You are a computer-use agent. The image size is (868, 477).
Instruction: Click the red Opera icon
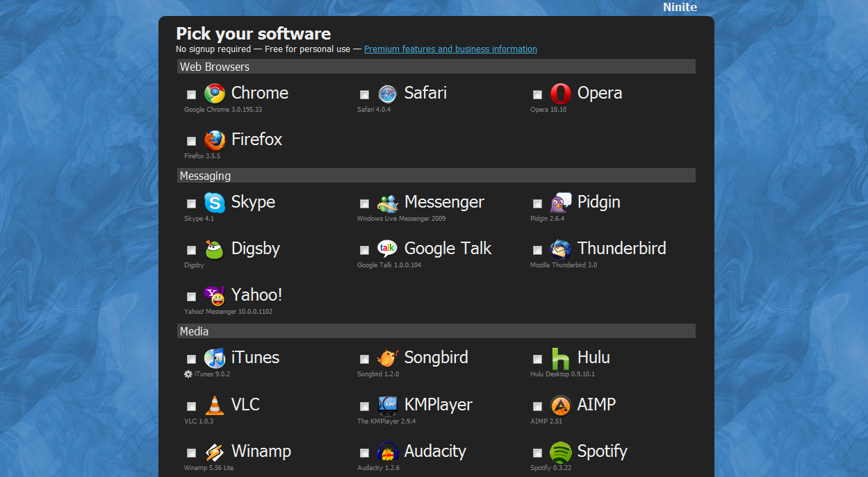[x=560, y=94]
